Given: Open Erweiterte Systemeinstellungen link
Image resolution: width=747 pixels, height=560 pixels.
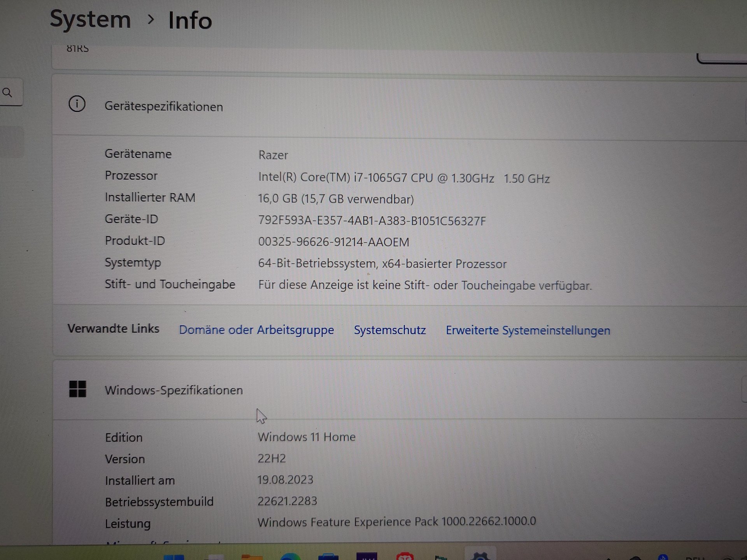Looking at the screenshot, I should click(528, 331).
